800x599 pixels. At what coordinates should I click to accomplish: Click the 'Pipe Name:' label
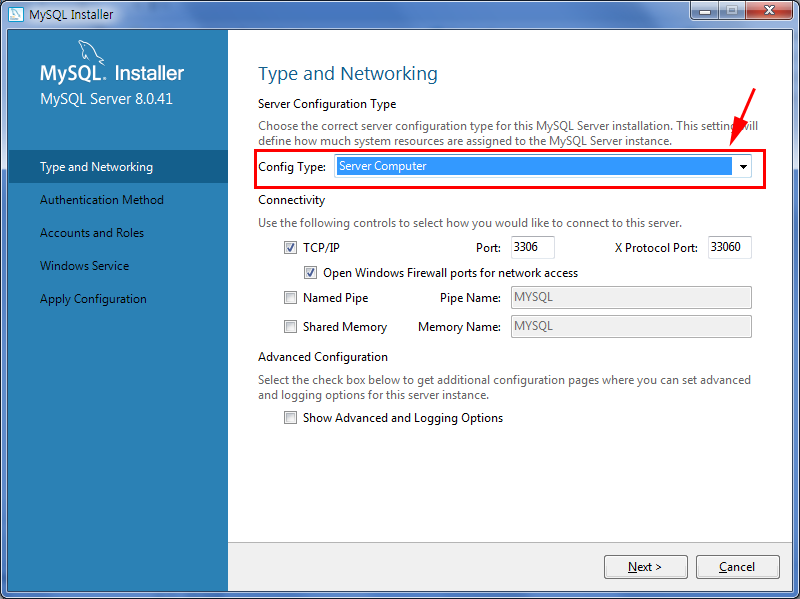click(470, 298)
